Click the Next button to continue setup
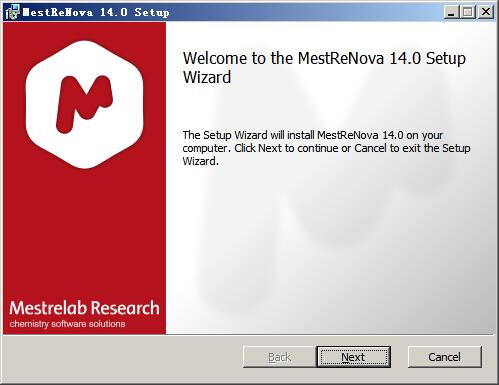The height and width of the screenshot is (385, 499). click(x=353, y=357)
